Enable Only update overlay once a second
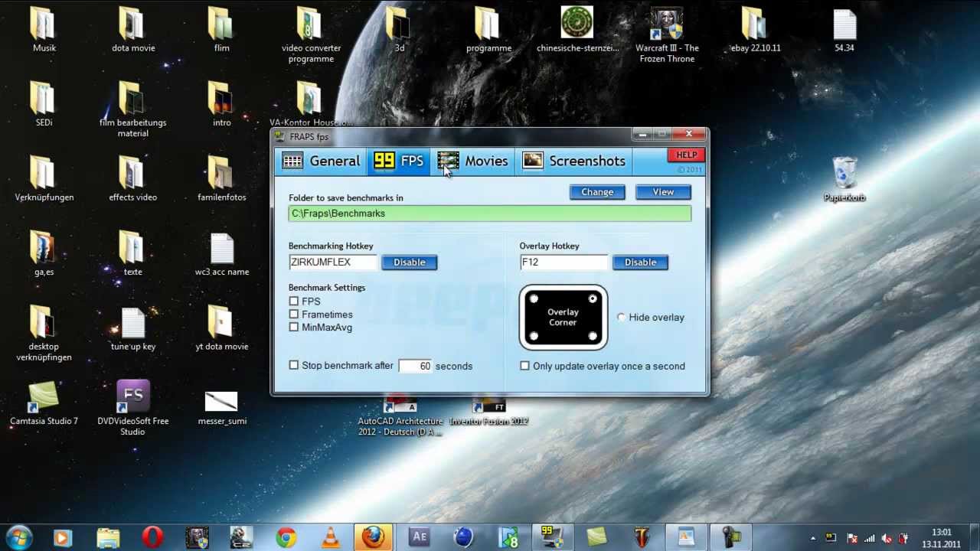980x551 pixels. click(x=525, y=366)
